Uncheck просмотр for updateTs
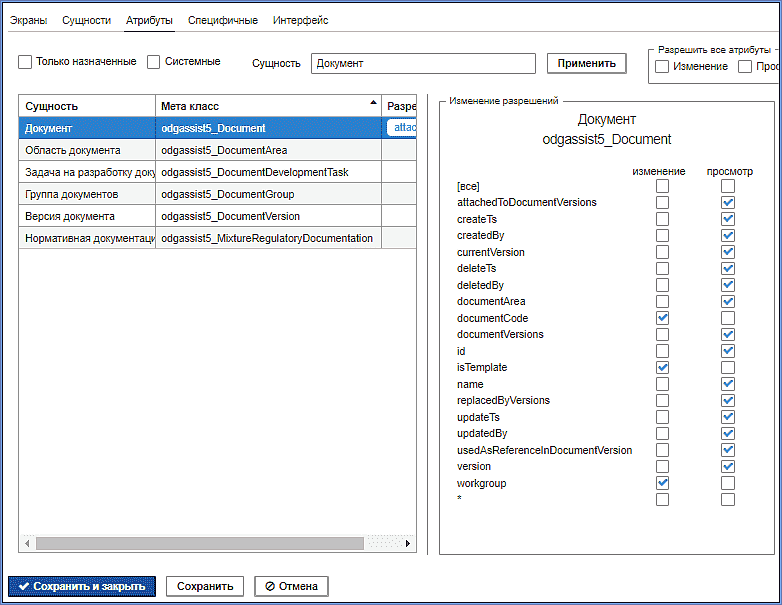The height and width of the screenshot is (605, 782). pos(728,417)
